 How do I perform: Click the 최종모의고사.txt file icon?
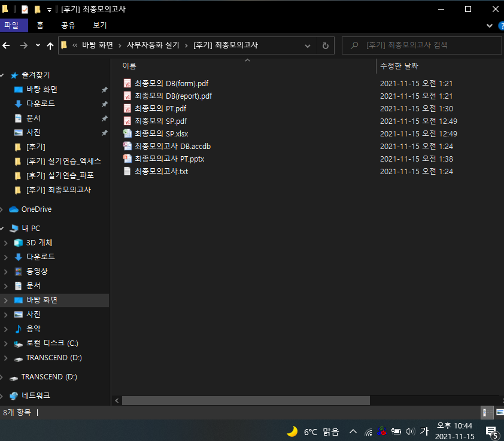point(127,171)
